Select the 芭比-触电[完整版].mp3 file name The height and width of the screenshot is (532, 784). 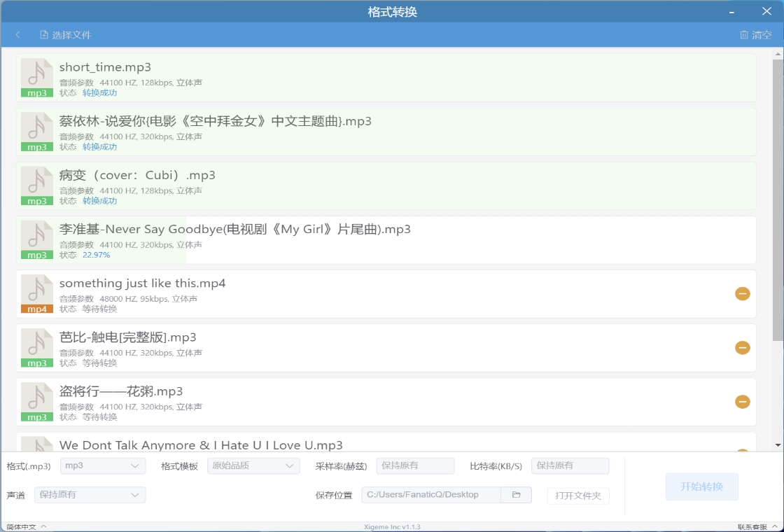click(127, 337)
